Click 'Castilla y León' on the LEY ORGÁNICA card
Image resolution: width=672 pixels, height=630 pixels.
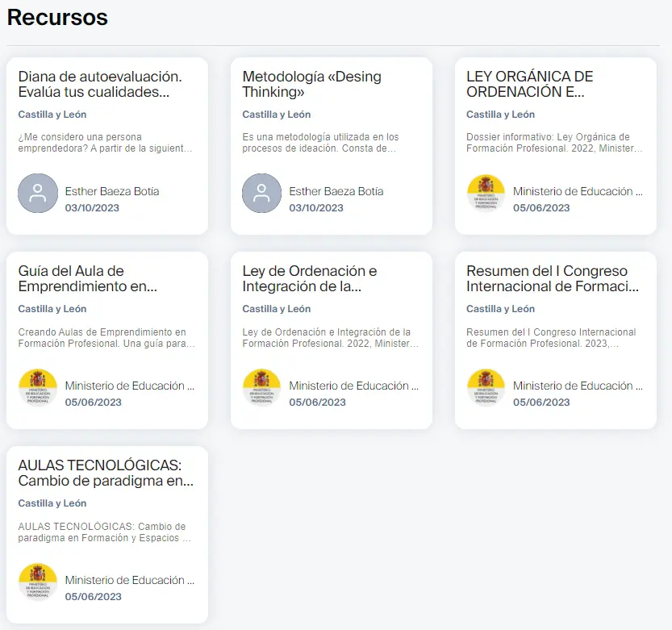tap(500, 115)
